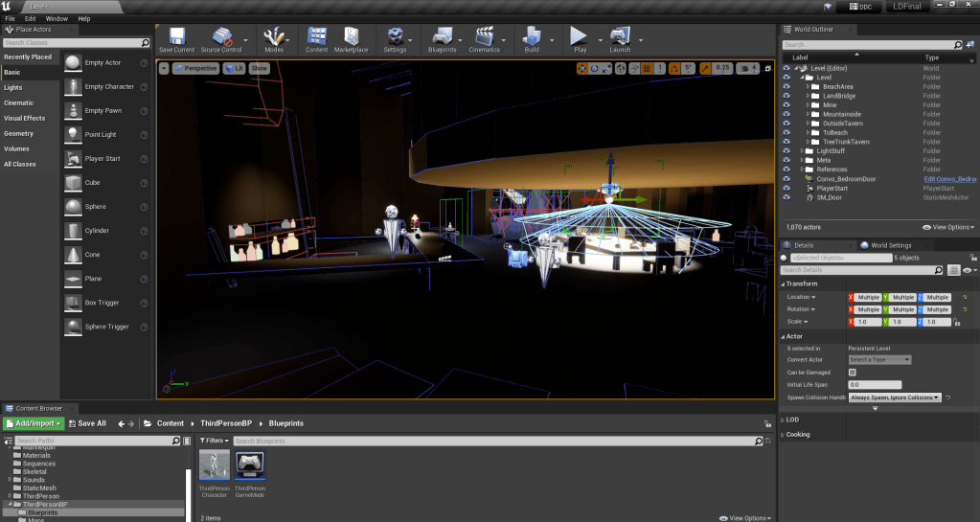Hide the SM_Door actor via eye icon
The image size is (980, 522).
tap(786, 197)
